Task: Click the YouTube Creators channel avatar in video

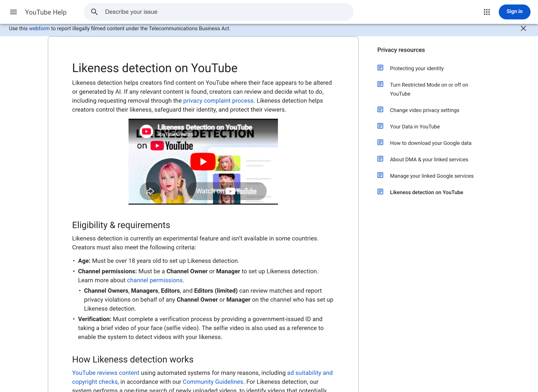Action: pyautogui.click(x=146, y=131)
